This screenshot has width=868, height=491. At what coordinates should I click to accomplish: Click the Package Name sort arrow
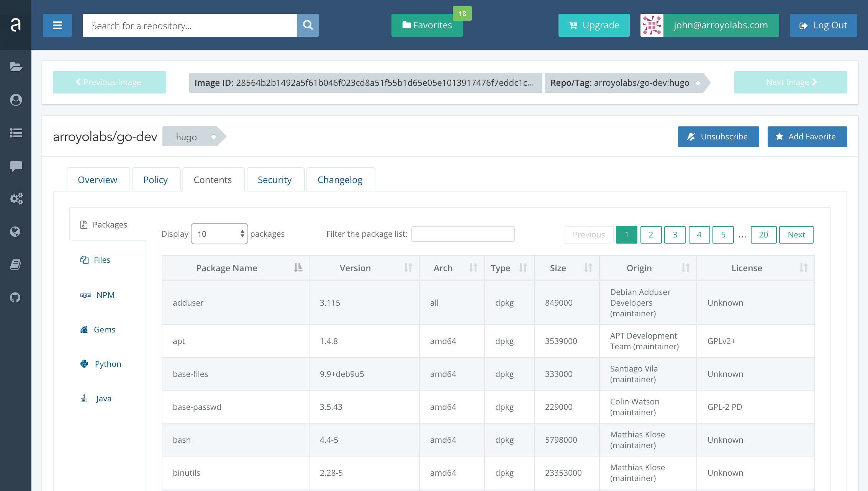298,268
